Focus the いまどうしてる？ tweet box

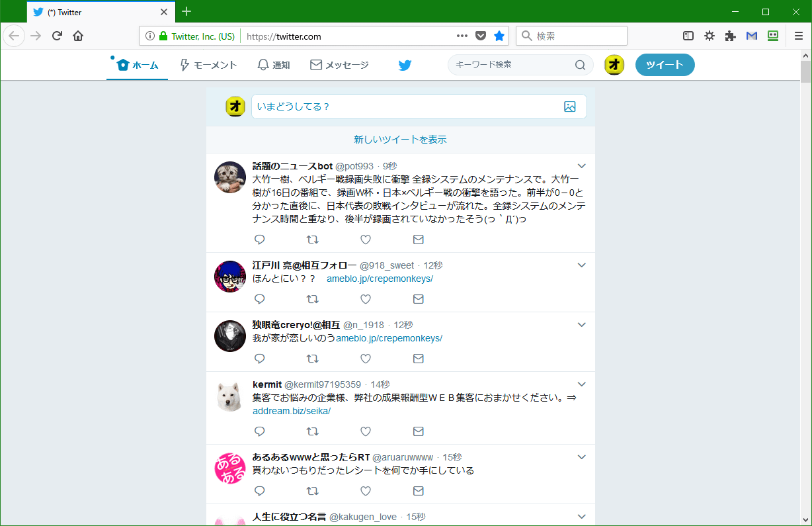pos(419,107)
